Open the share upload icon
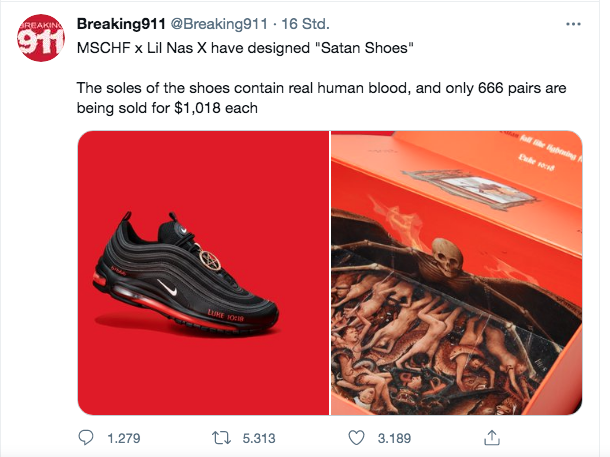 pos(492,438)
